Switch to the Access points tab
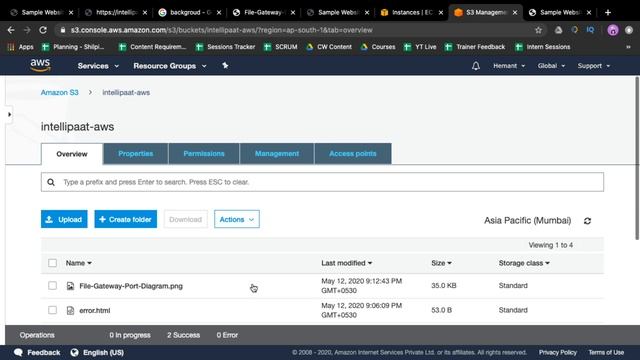Image resolution: width=640 pixels, height=360 pixels. [x=353, y=153]
